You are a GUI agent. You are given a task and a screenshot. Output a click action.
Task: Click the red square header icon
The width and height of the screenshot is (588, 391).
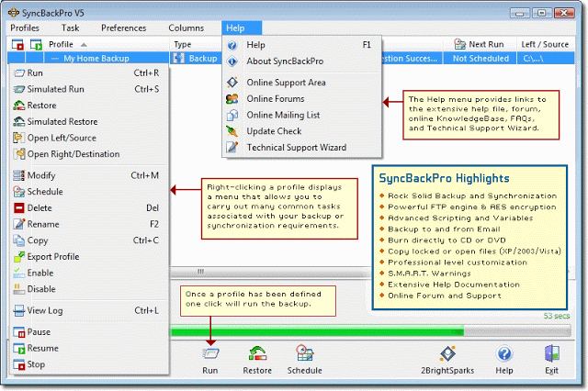(x=17, y=45)
